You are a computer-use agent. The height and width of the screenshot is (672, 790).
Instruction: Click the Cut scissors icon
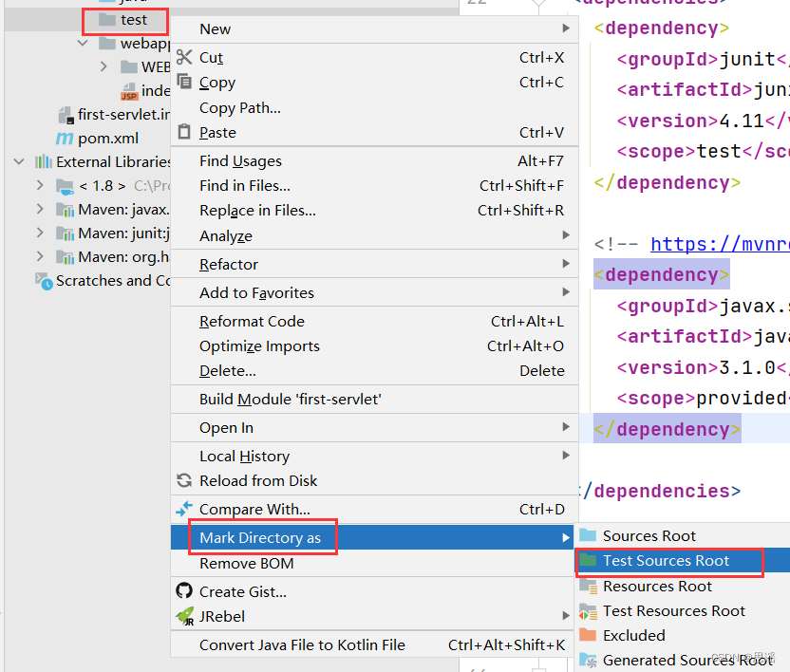(x=184, y=57)
